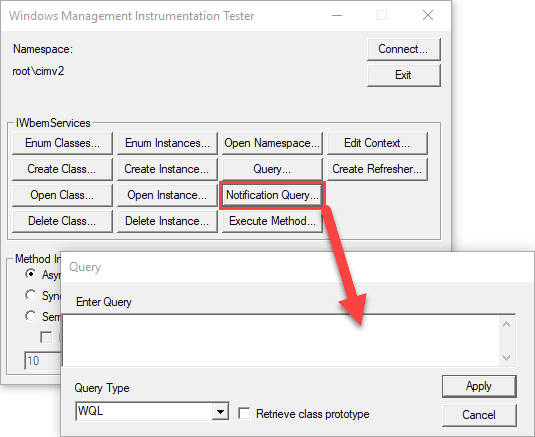This screenshot has width=535, height=437.
Task: Click the batch count field showing 10
Action: 43,361
